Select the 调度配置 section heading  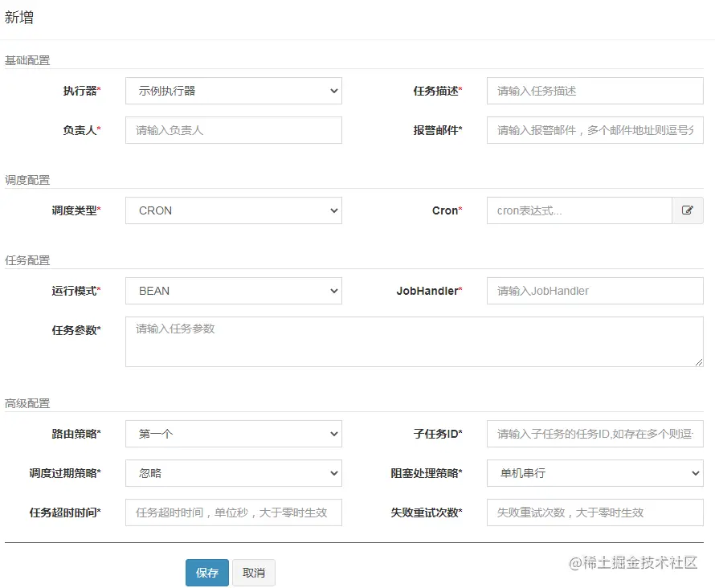pos(27,180)
